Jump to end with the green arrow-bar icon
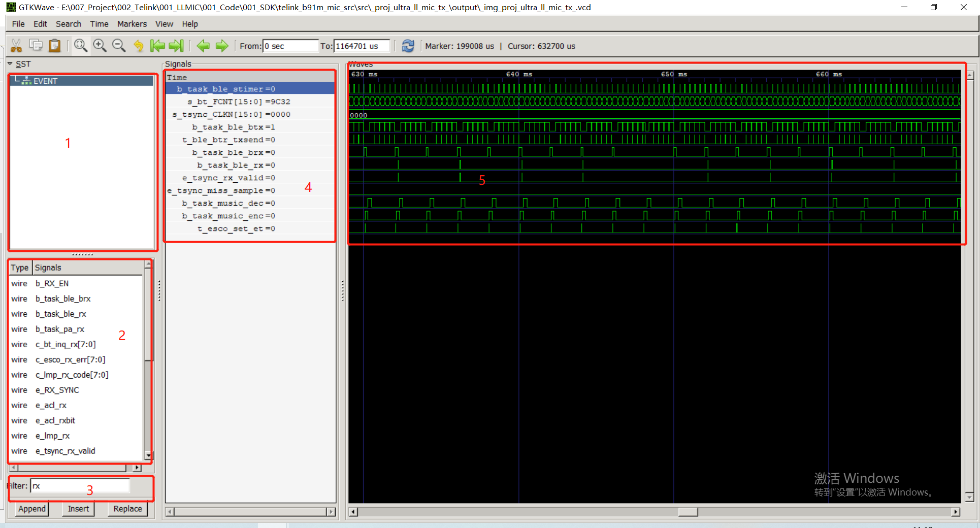The height and width of the screenshot is (528, 980). click(x=176, y=46)
